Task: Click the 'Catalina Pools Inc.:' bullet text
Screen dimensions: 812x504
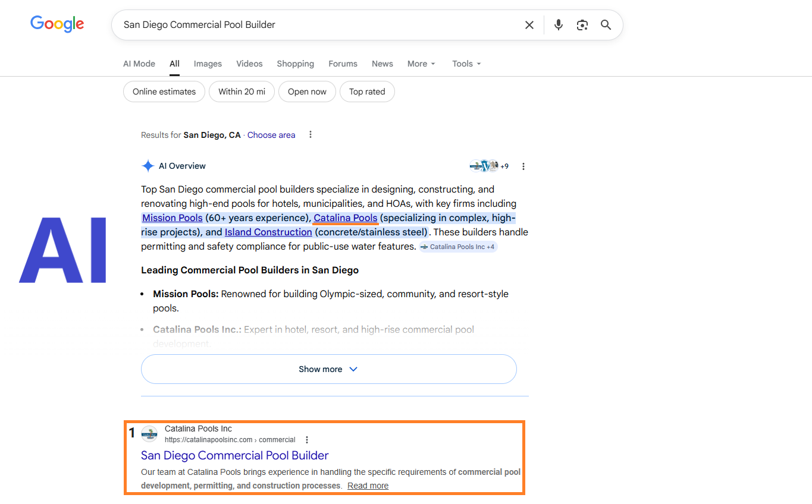Action: (197, 329)
